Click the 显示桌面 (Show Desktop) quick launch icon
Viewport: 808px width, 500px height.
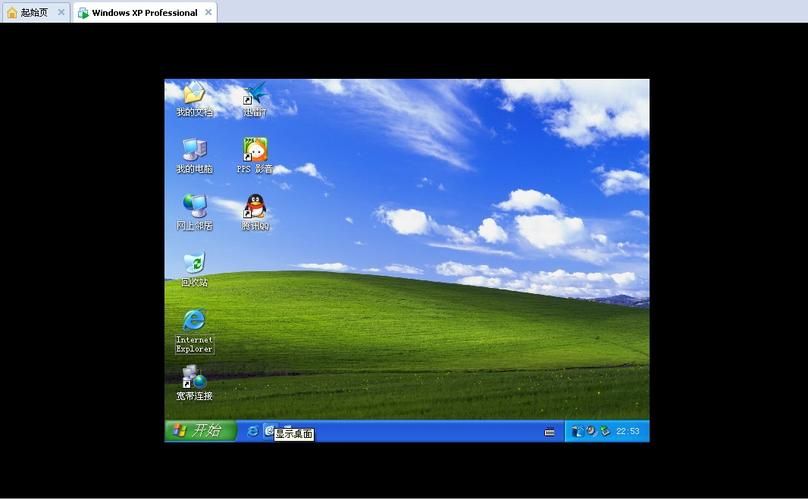[269, 431]
